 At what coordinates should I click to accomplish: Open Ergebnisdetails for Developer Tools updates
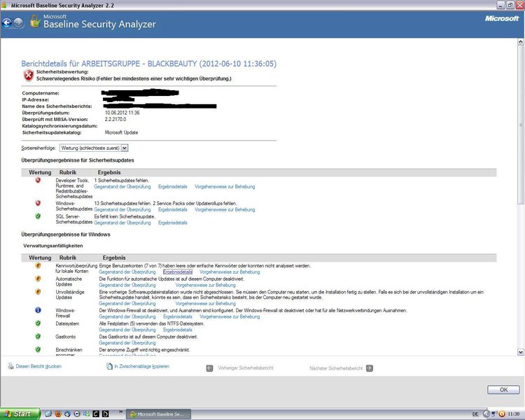coord(172,187)
